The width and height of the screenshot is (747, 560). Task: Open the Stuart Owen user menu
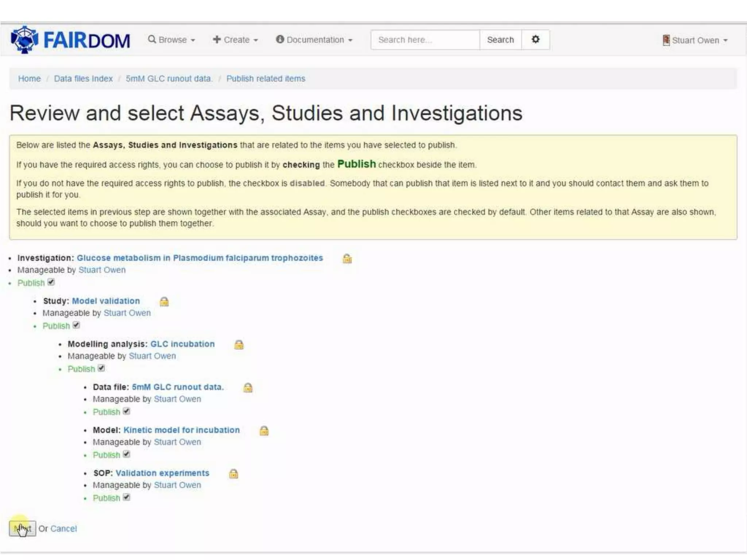(x=695, y=40)
